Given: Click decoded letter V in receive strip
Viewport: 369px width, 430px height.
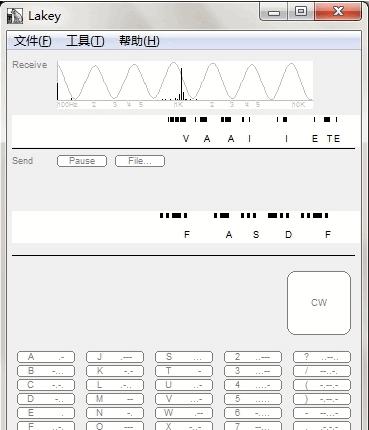Looking at the screenshot, I should pyautogui.click(x=186, y=138).
